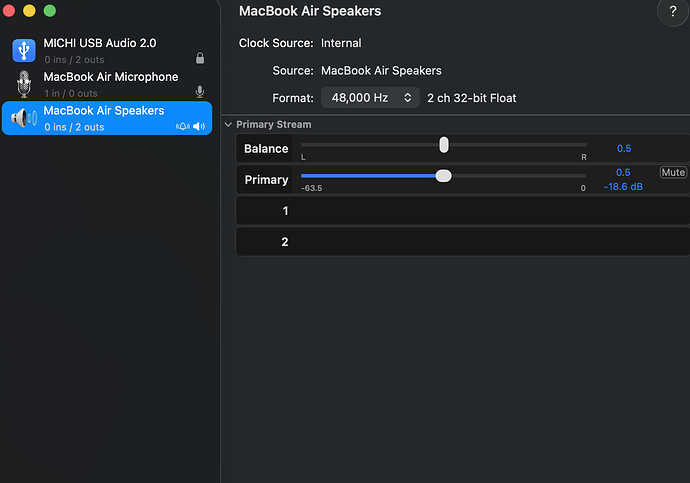The height and width of the screenshot is (483, 690).
Task: Click the '0 ins / 2 outs' text under MICHI
Action: click(74, 60)
